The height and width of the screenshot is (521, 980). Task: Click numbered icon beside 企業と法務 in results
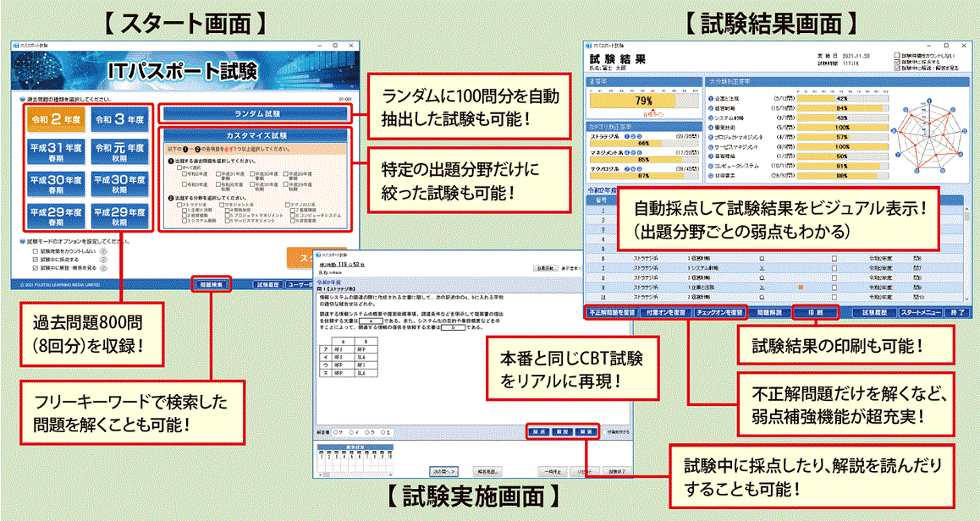[x=711, y=99]
